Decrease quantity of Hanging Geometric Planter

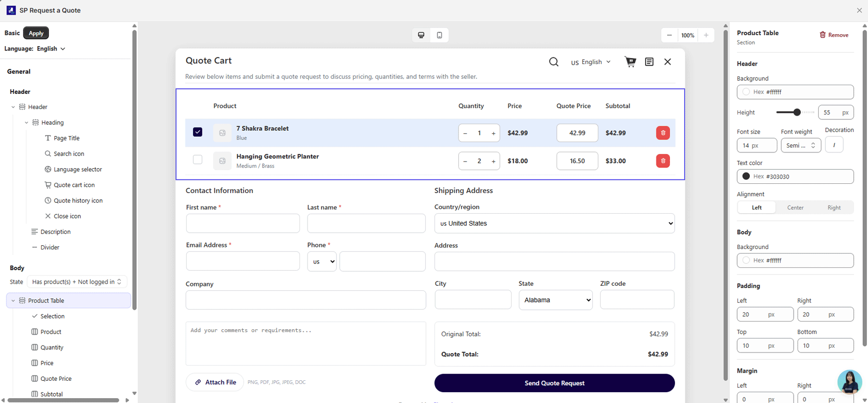tap(465, 161)
